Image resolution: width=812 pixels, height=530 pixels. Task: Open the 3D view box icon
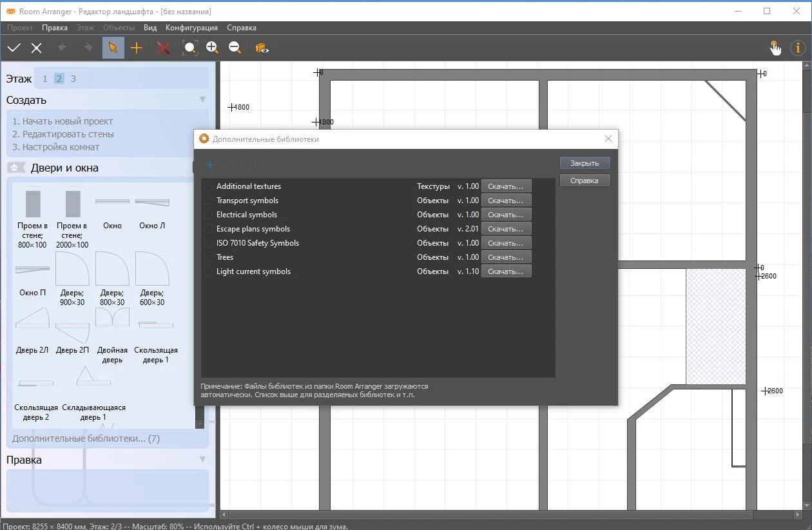point(262,48)
